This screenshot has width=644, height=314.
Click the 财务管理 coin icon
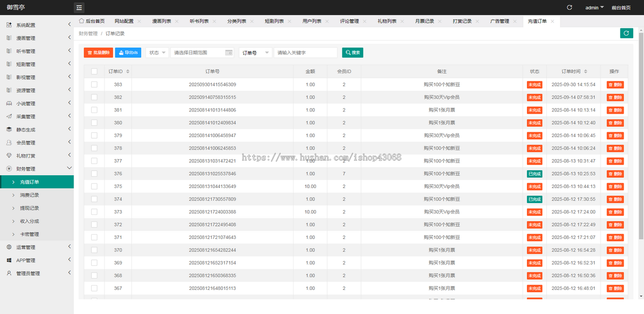[x=9, y=169]
